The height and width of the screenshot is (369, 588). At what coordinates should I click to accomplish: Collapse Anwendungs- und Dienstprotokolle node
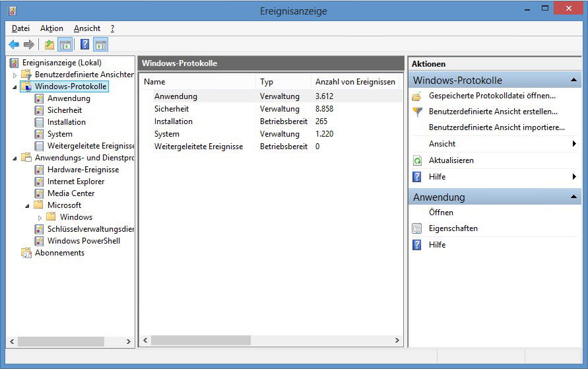point(15,158)
